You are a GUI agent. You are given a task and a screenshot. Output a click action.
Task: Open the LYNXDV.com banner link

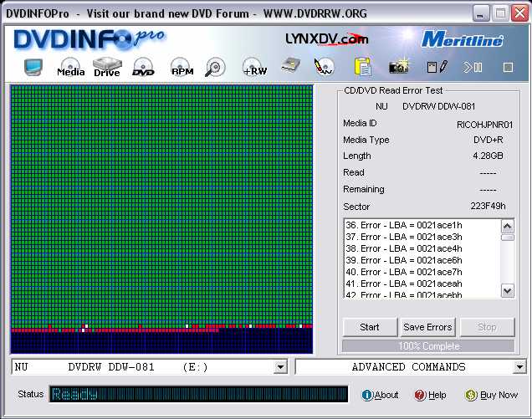pos(327,39)
